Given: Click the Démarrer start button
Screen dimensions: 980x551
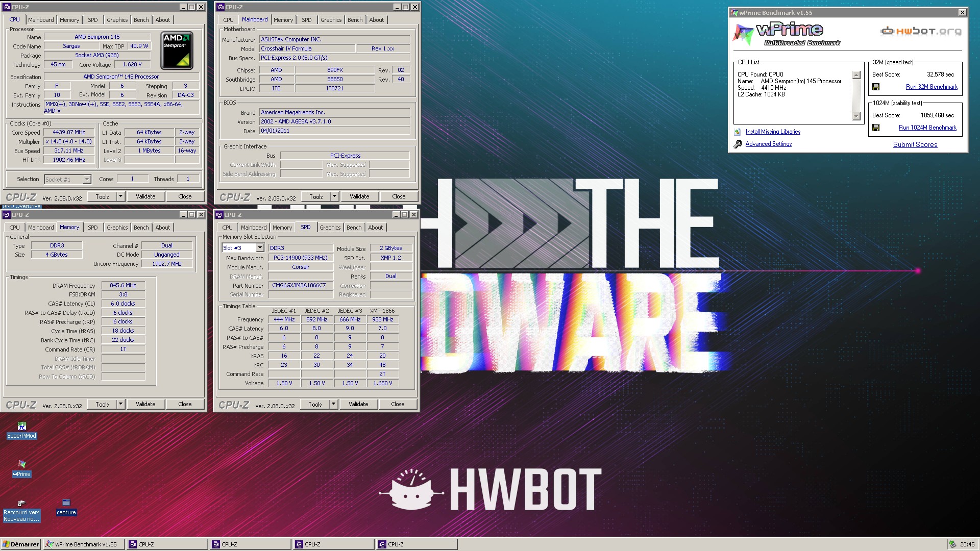Looking at the screenshot, I should (x=21, y=544).
